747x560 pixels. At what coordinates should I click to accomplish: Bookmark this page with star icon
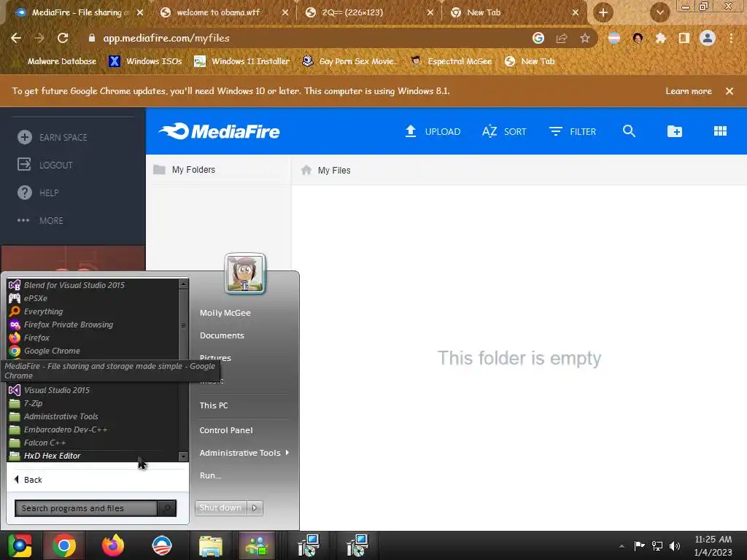[x=585, y=38]
